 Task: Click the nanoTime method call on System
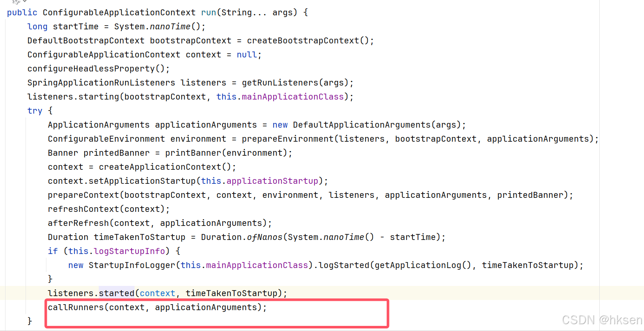(x=170, y=26)
